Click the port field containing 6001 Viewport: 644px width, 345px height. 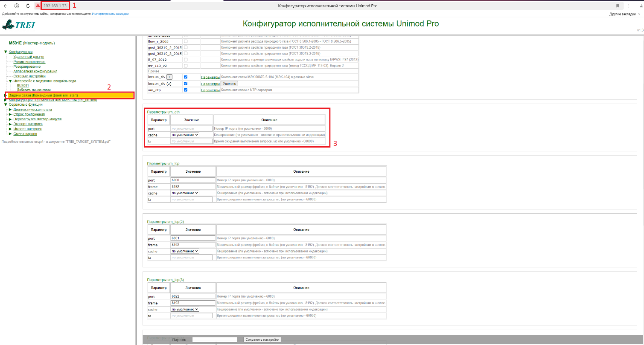(x=193, y=238)
